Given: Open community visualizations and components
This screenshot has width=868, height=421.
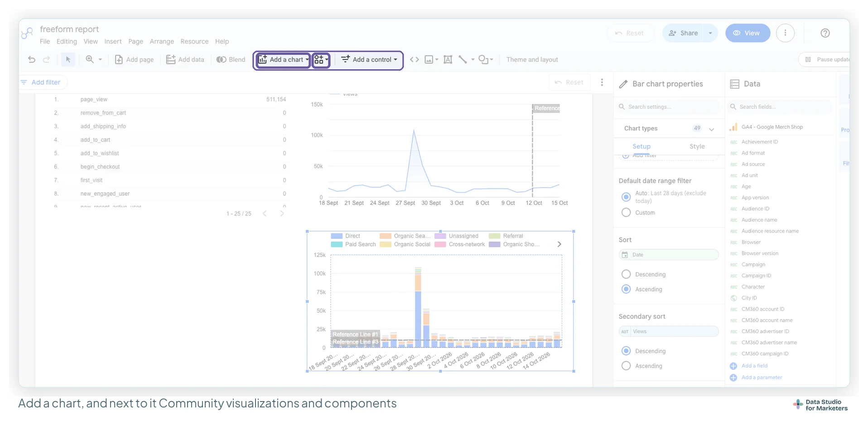Looking at the screenshot, I should [321, 59].
